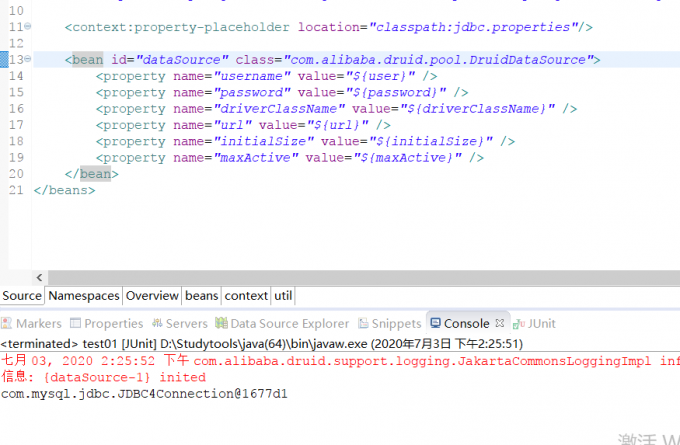This screenshot has height=445, width=680.
Task: Click the ${url} value on line 17
Action: click(338, 125)
